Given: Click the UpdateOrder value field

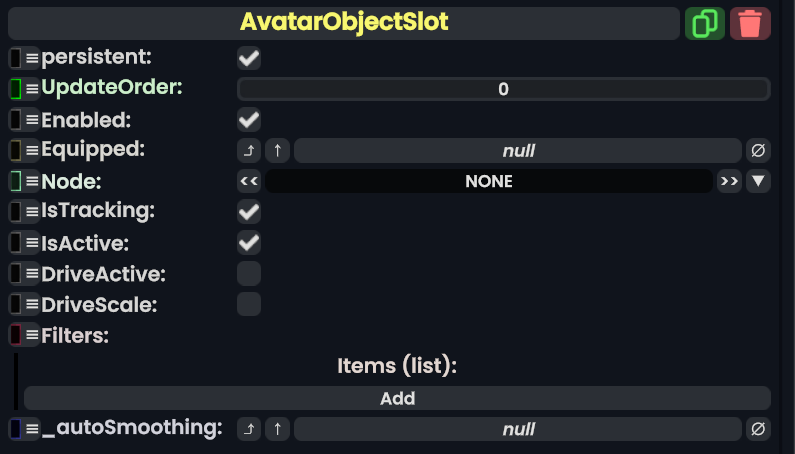Looking at the screenshot, I should click(503, 89).
